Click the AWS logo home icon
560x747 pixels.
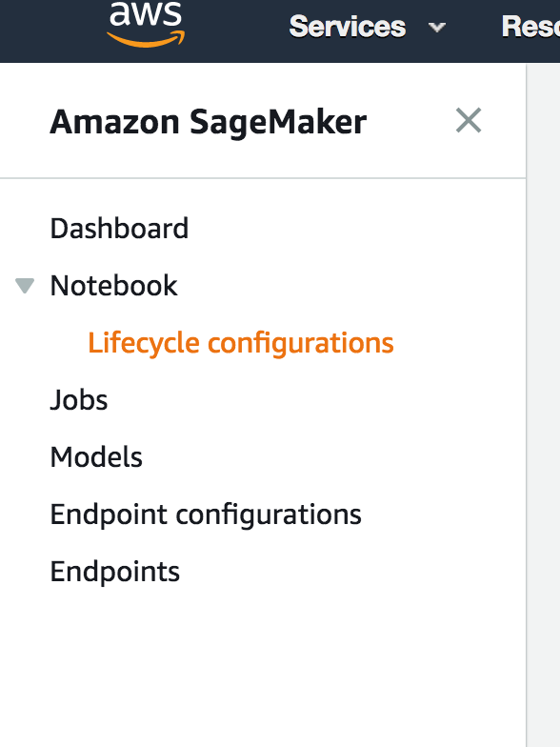click(x=146, y=24)
